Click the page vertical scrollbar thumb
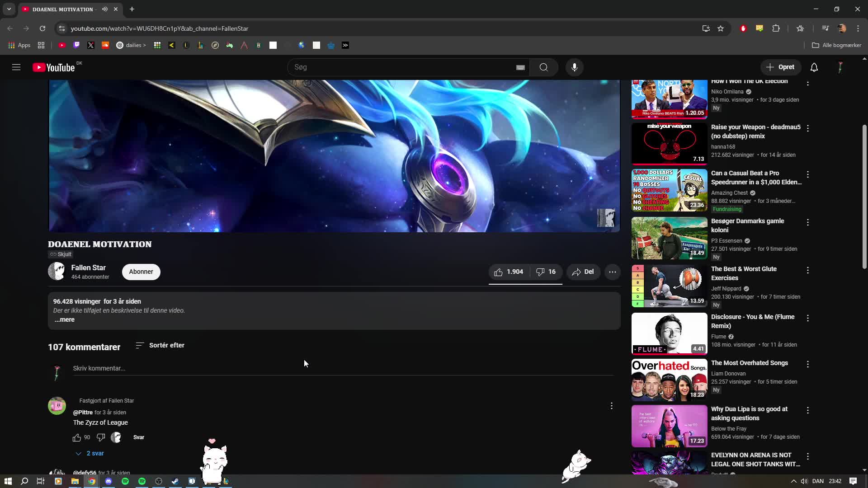 tap(864, 197)
